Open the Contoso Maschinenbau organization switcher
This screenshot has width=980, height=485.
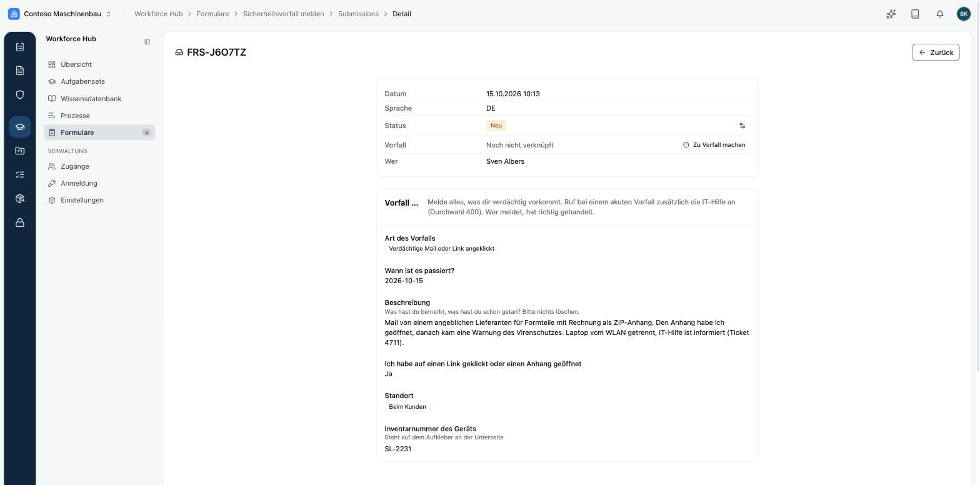click(x=61, y=14)
